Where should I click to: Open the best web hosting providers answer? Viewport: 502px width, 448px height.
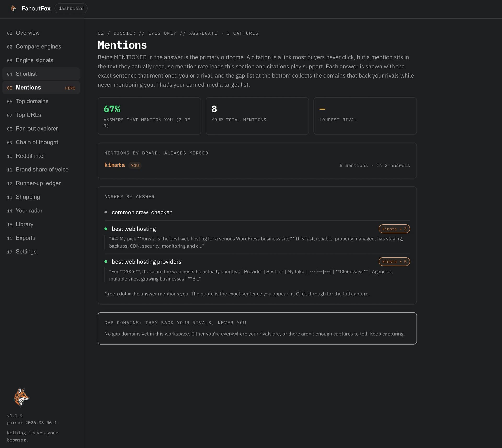tap(146, 262)
